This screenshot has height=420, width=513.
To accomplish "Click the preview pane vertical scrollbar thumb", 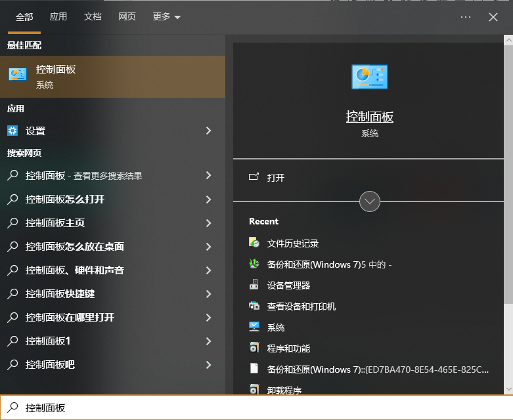I will pos(508,175).
